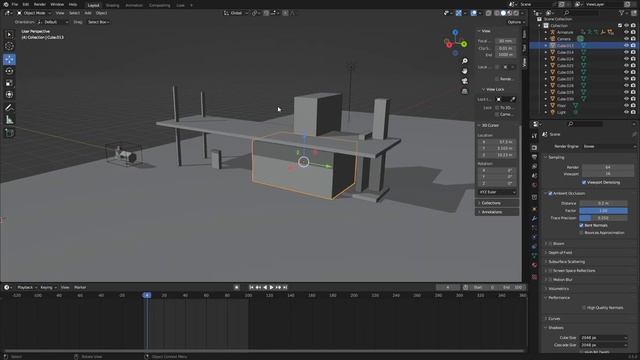The image size is (640, 360).
Task: Adjust Ambient Occlusion Factor slider
Action: pyautogui.click(x=603, y=211)
